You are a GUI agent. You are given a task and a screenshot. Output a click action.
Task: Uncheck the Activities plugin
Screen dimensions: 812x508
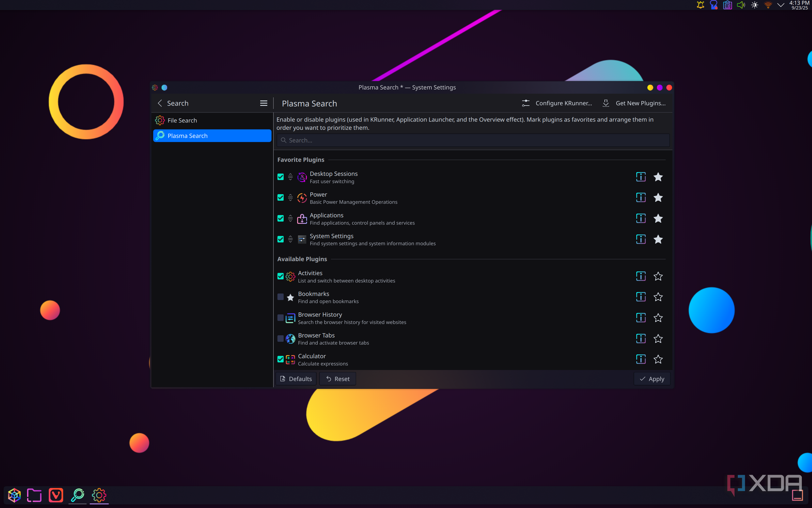[281, 276]
